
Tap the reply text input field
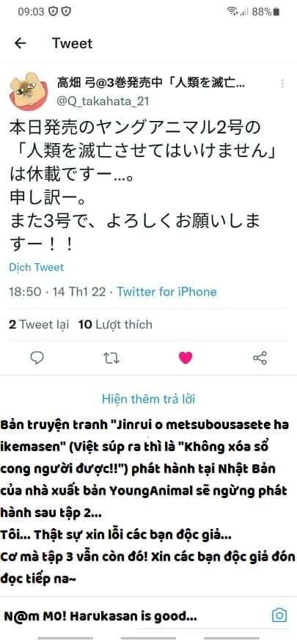[136, 615]
